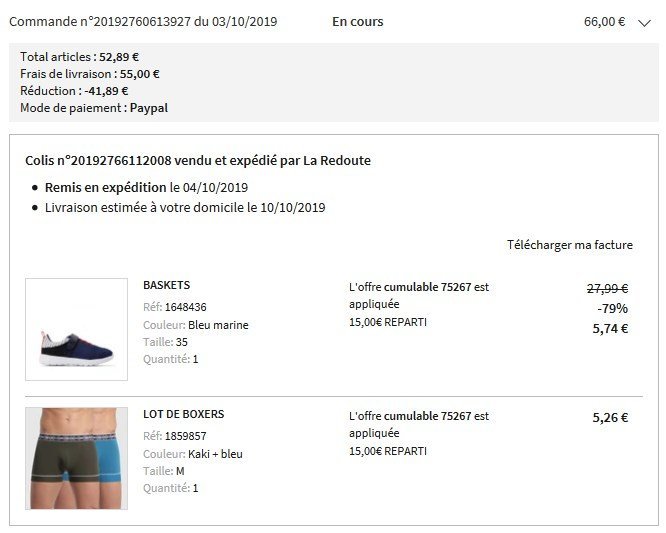Click the Remis en expédition status line
The image size is (666, 533).
click(147, 188)
